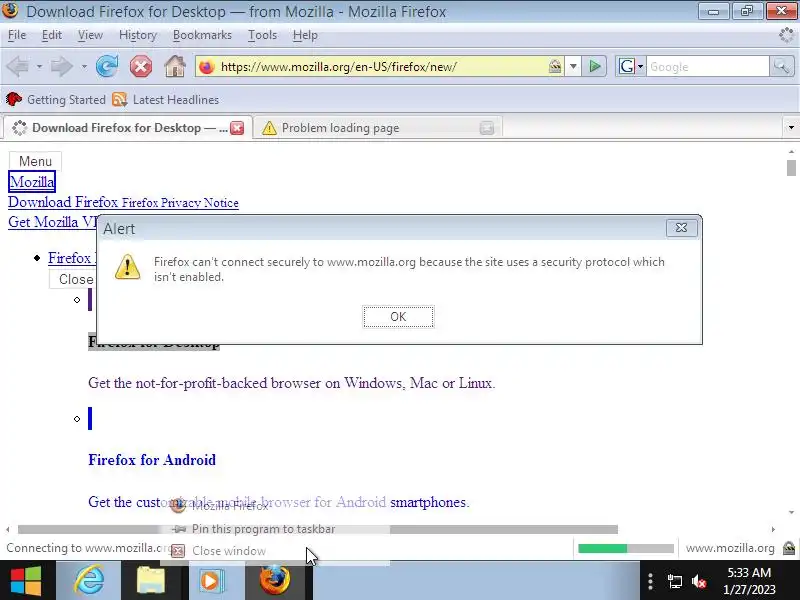Click the page Menu button
This screenshot has height=600, width=800.
35,161
